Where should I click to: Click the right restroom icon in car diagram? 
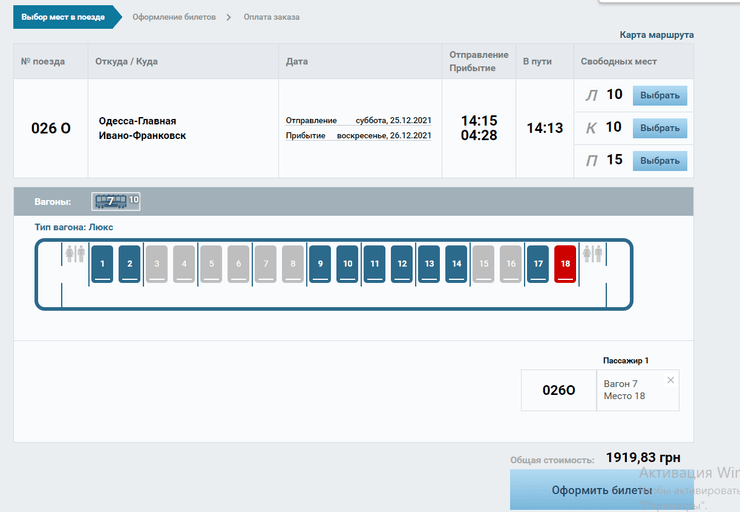(x=591, y=254)
